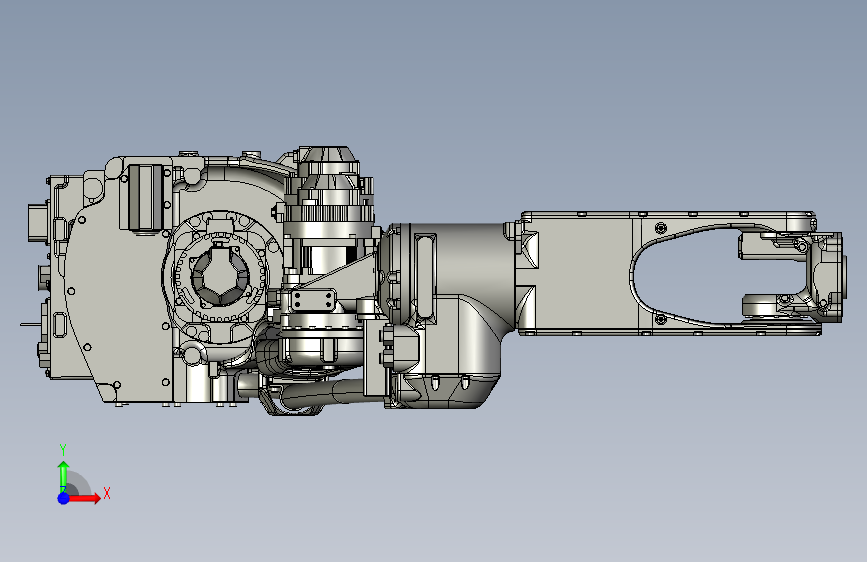The width and height of the screenshot is (867, 562).
Task: Click the red "X" label of the triad
Action: click(107, 493)
